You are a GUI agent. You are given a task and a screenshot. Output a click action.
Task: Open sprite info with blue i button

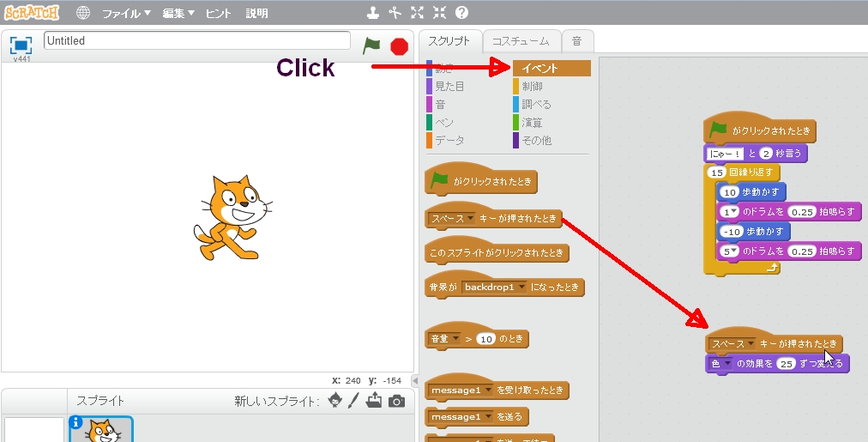coord(75,422)
